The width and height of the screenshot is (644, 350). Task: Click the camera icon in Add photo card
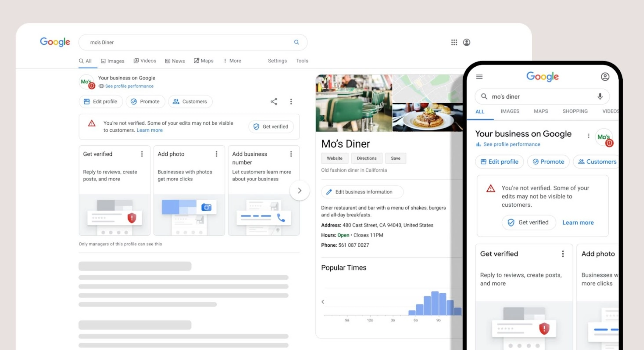tap(206, 207)
